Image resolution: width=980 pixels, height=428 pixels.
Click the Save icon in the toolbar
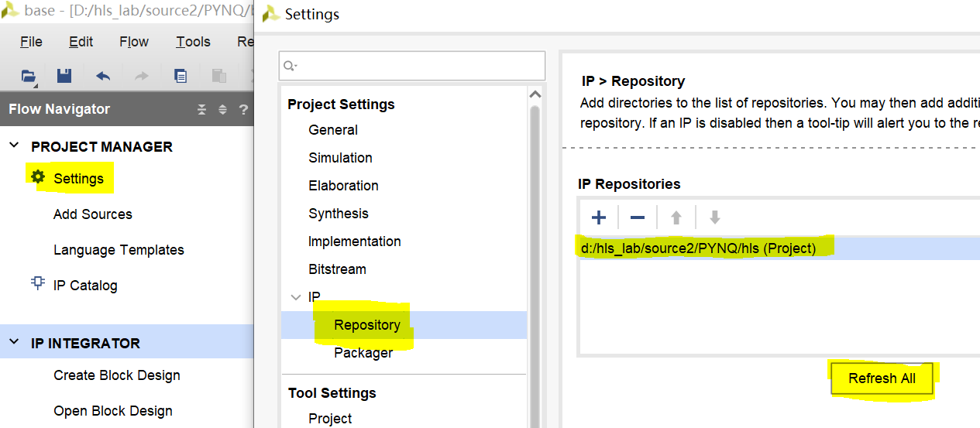pos(64,76)
